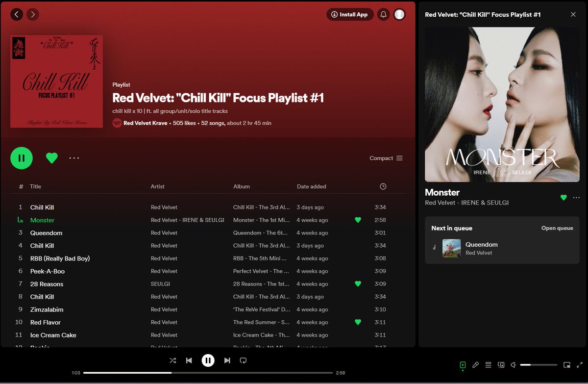Select track 1 Chill Kill
The width and height of the screenshot is (588, 384).
coord(208,207)
